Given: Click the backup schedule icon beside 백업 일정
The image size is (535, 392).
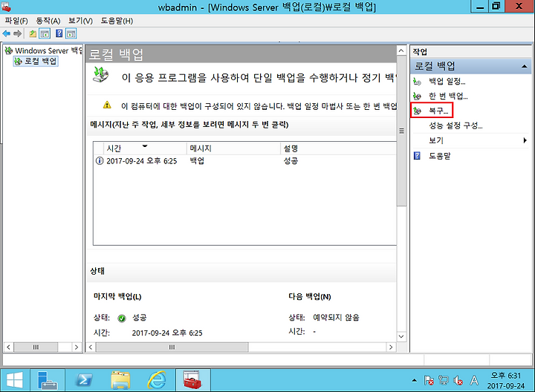Looking at the screenshot, I should 417,82.
